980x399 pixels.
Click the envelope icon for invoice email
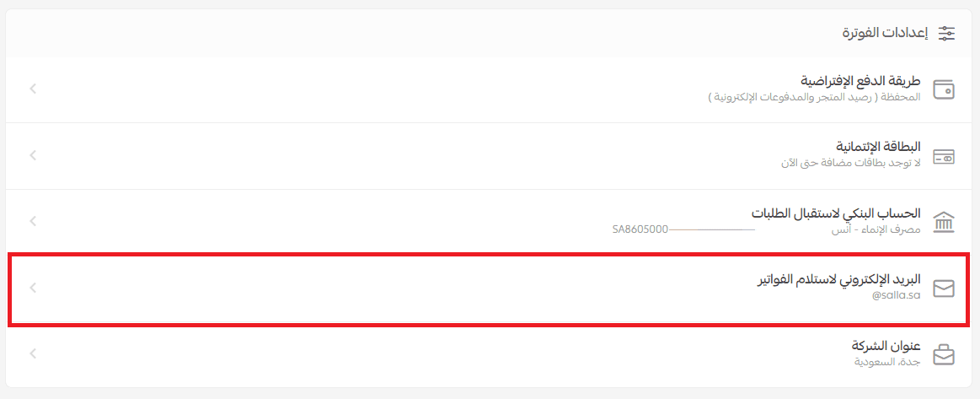pyautogui.click(x=944, y=288)
